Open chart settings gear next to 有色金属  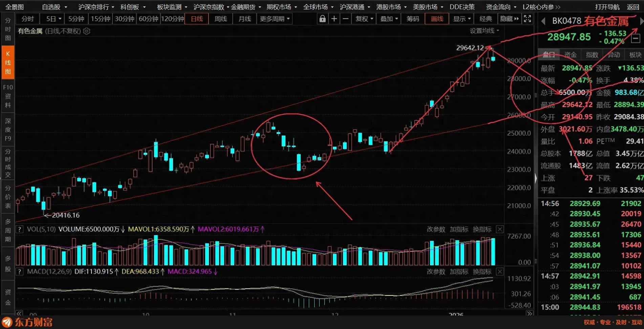tap(87, 31)
